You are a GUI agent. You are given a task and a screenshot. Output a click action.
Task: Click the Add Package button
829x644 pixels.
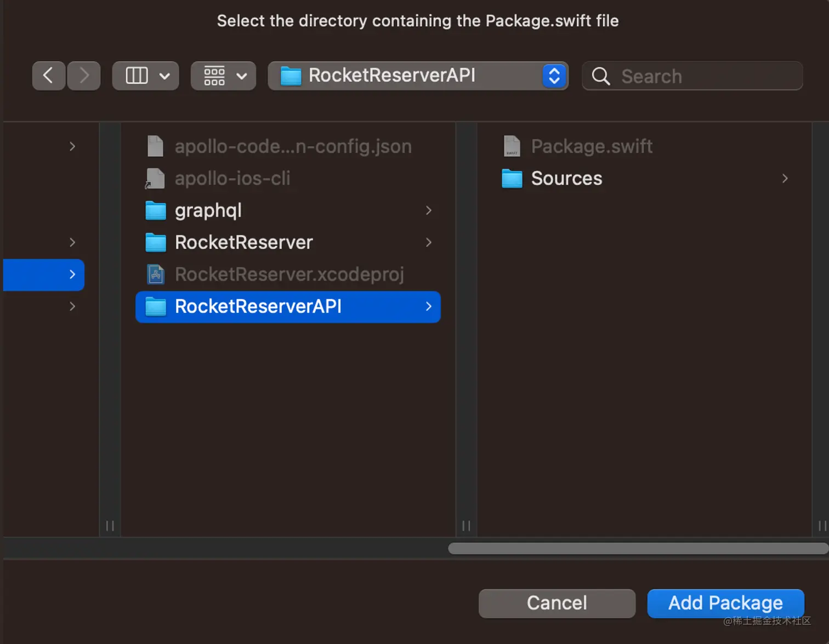tap(725, 603)
